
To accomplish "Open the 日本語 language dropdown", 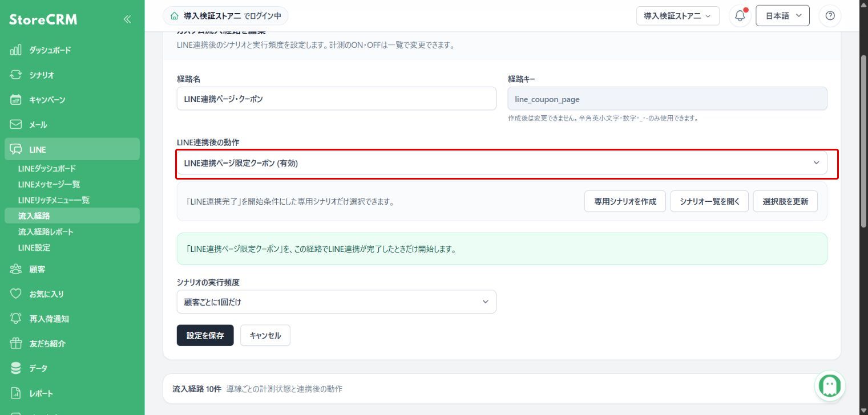I will [782, 16].
